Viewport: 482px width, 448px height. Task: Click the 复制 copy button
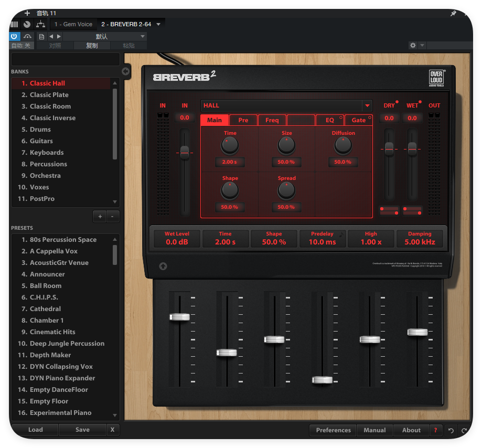92,46
